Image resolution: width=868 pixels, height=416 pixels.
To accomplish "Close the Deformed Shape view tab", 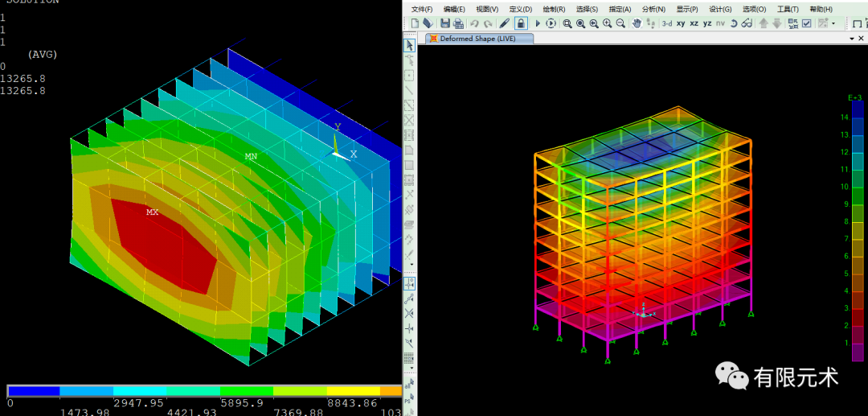I will point(862,39).
